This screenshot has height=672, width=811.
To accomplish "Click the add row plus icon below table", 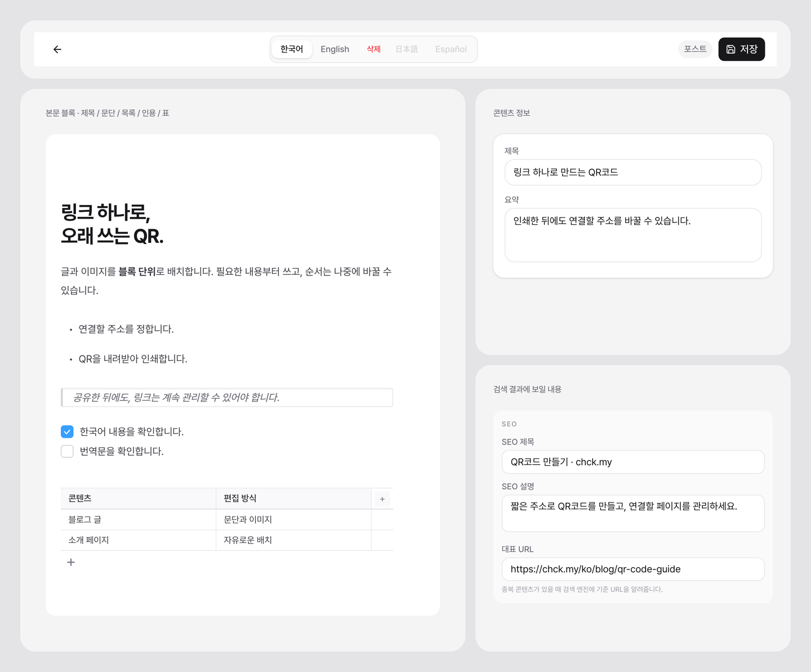I will [71, 562].
